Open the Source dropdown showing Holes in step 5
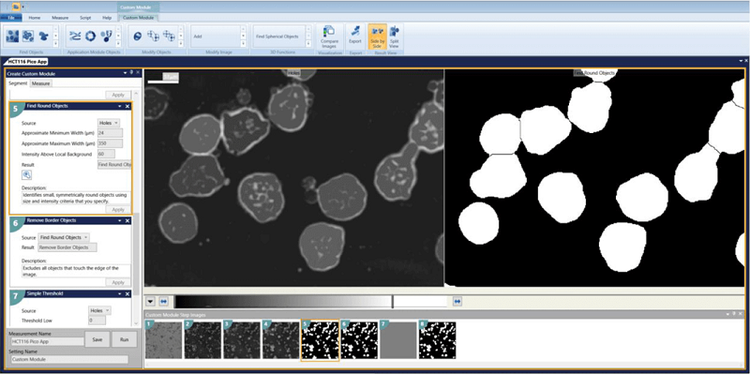The height and width of the screenshot is (374, 750). (x=109, y=123)
